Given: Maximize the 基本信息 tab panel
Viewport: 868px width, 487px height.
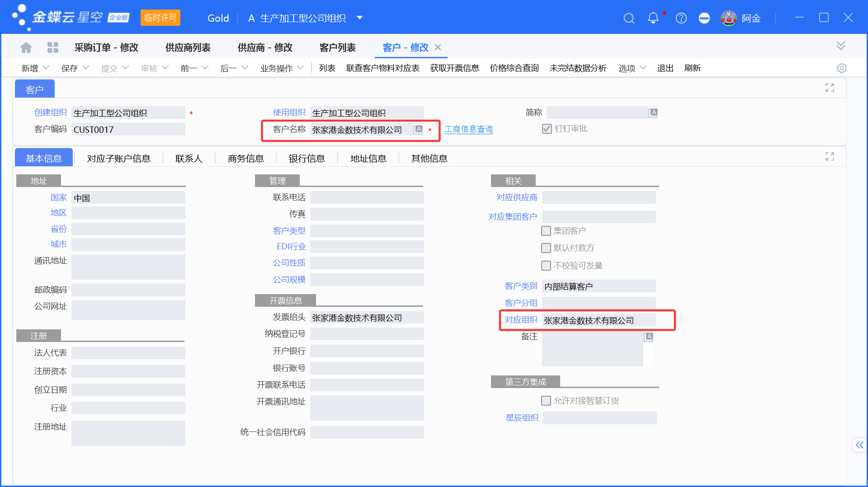Looking at the screenshot, I should tap(830, 157).
